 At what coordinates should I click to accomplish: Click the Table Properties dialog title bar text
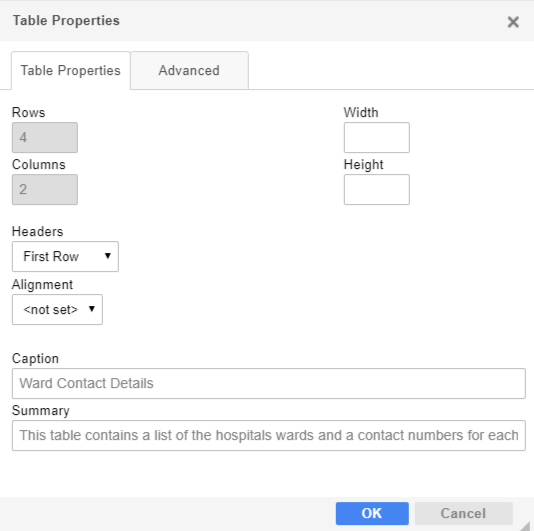[66, 20]
